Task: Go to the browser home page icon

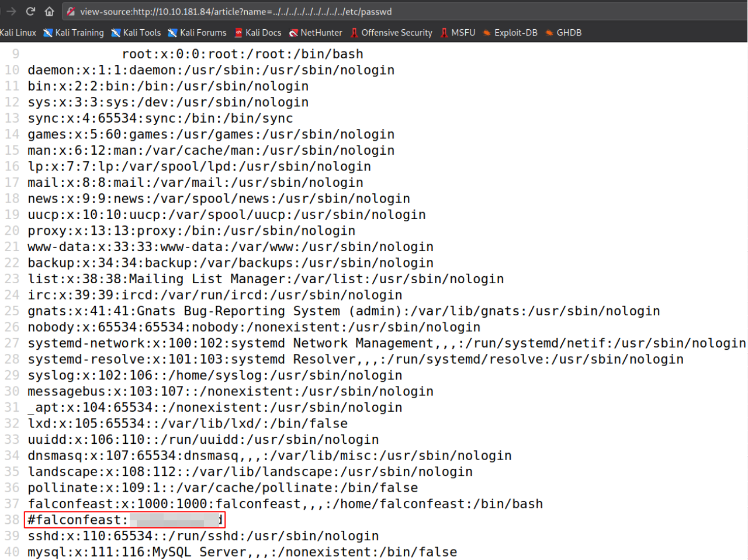Action: 50,12
